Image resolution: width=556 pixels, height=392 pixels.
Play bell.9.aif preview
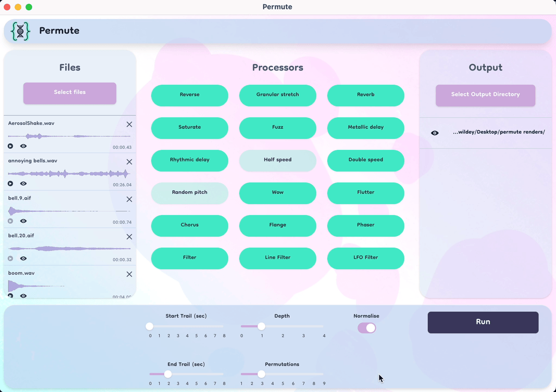tap(10, 221)
